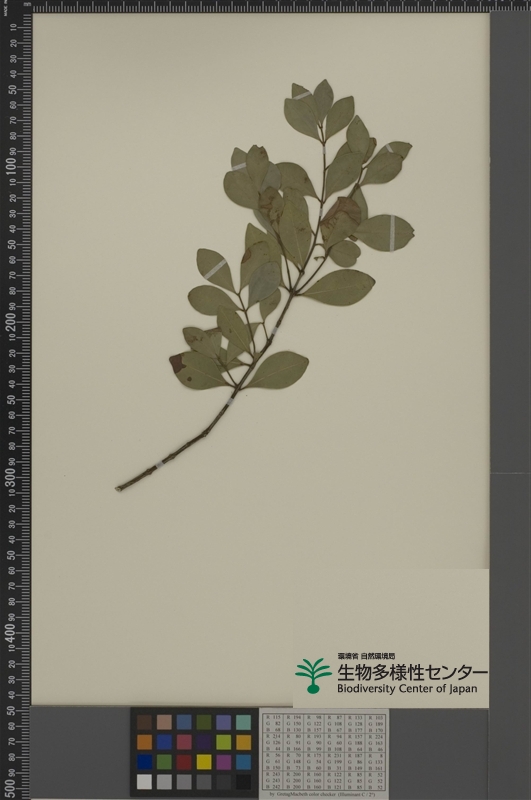Click the magenta swatch on the color chart
This screenshot has width=531, height=800.
pyautogui.click(x=224, y=762)
